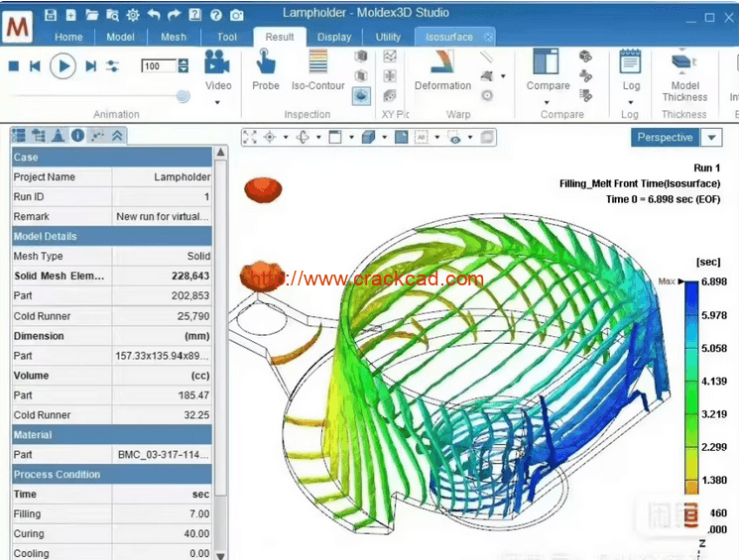The width and height of the screenshot is (739, 560).
Task: Stop the animation with the square button
Action: [x=14, y=66]
